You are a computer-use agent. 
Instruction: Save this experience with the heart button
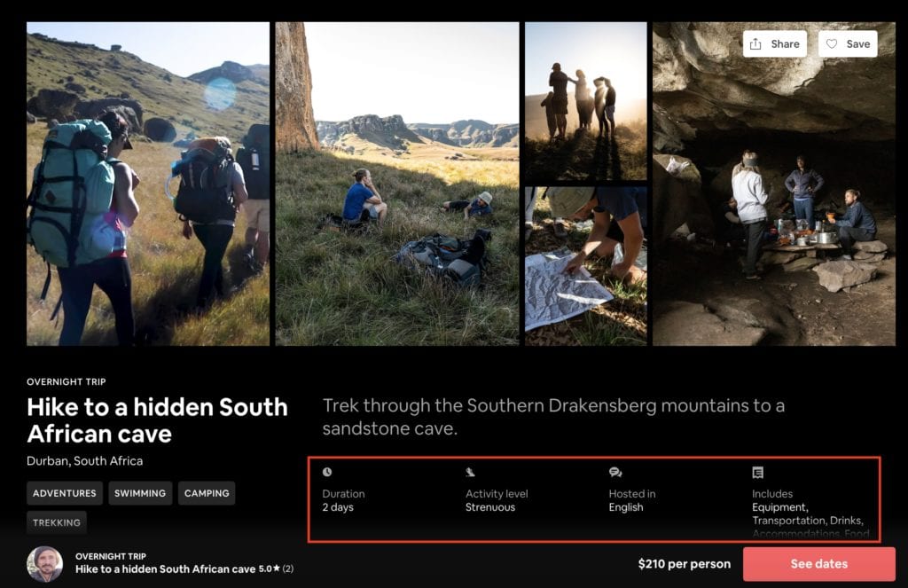point(847,44)
